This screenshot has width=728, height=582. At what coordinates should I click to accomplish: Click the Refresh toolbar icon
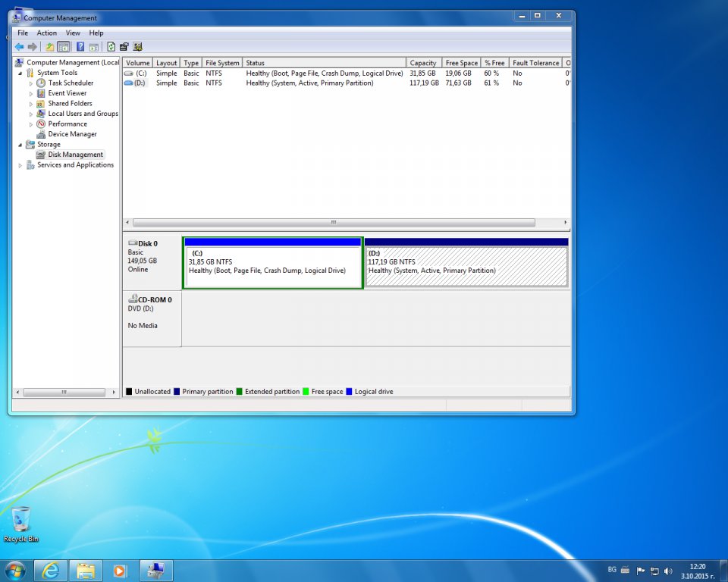(111, 47)
